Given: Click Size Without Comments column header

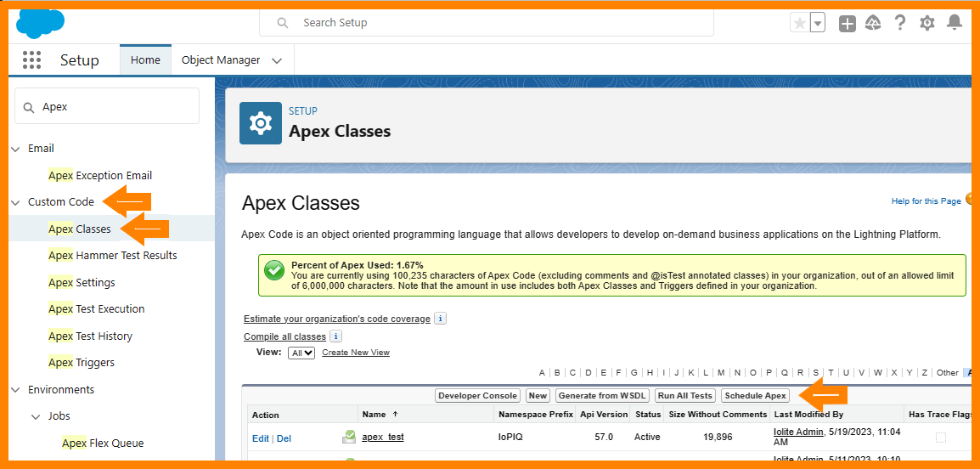Looking at the screenshot, I should (x=718, y=414).
